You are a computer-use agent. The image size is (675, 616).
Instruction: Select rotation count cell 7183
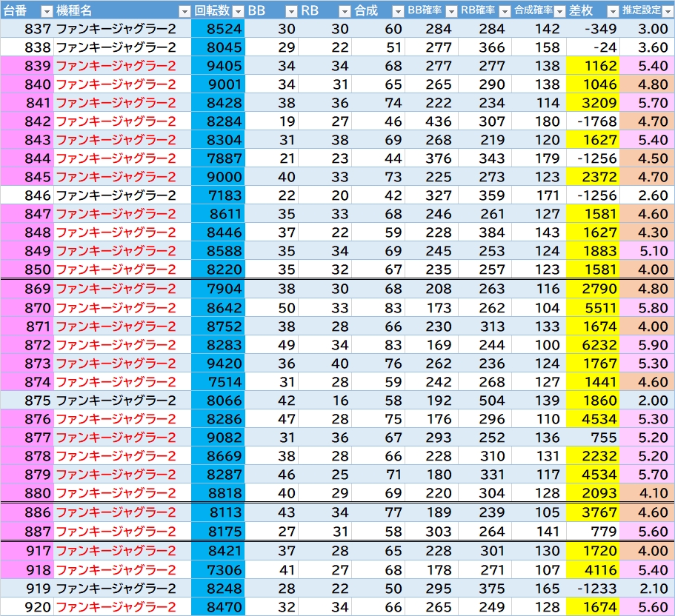point(218,195)
